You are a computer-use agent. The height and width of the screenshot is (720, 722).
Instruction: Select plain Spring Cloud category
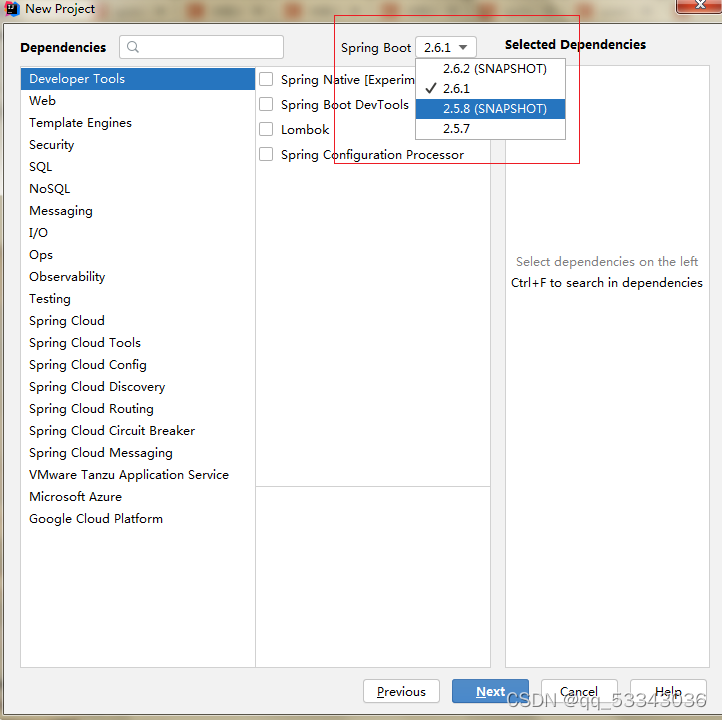click(x=138, y=321)
